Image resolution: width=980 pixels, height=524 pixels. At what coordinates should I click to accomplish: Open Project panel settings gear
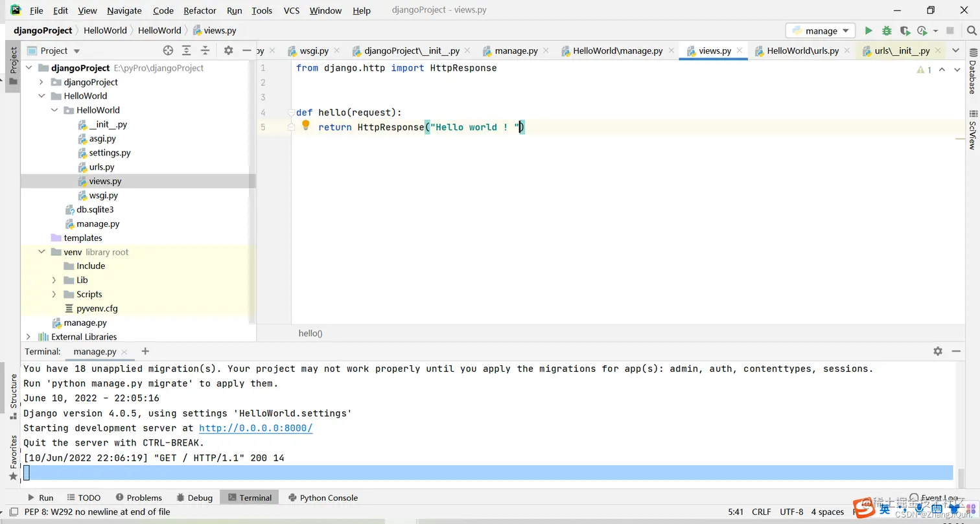228,51
